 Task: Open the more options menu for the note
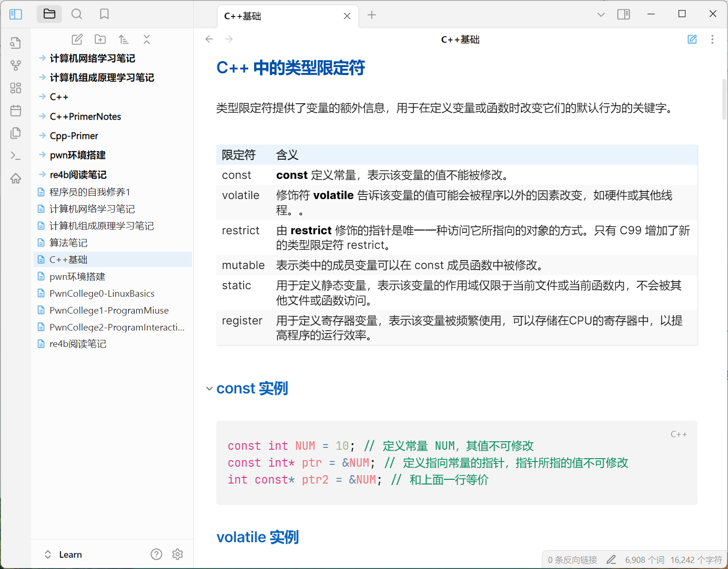click(x=712, y=39)
